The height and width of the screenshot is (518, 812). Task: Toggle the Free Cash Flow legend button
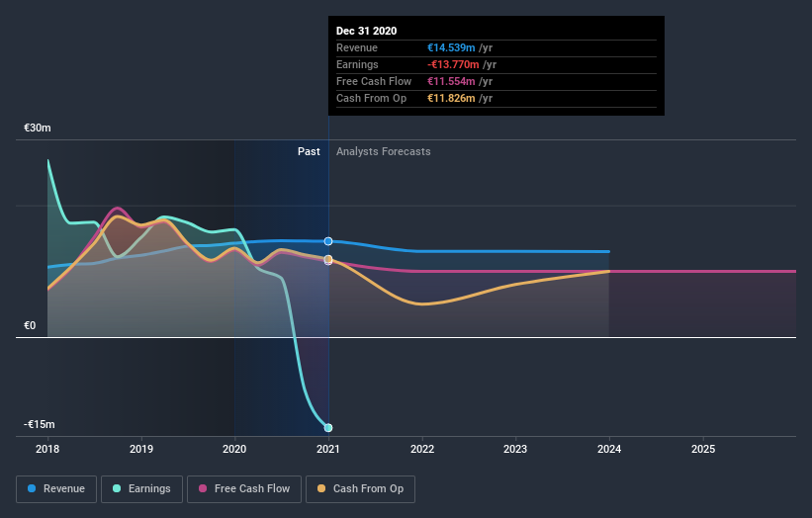[x=244, y=489]
